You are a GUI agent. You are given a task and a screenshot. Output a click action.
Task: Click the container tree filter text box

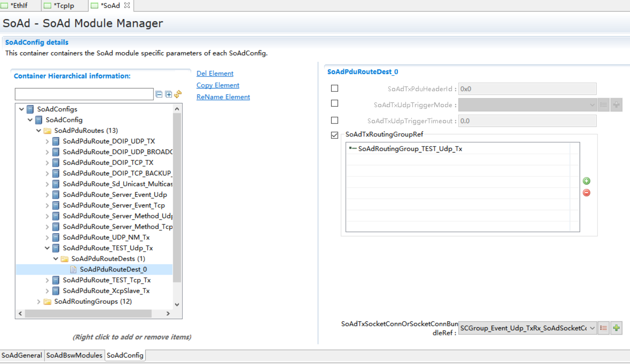click(84, 94)
